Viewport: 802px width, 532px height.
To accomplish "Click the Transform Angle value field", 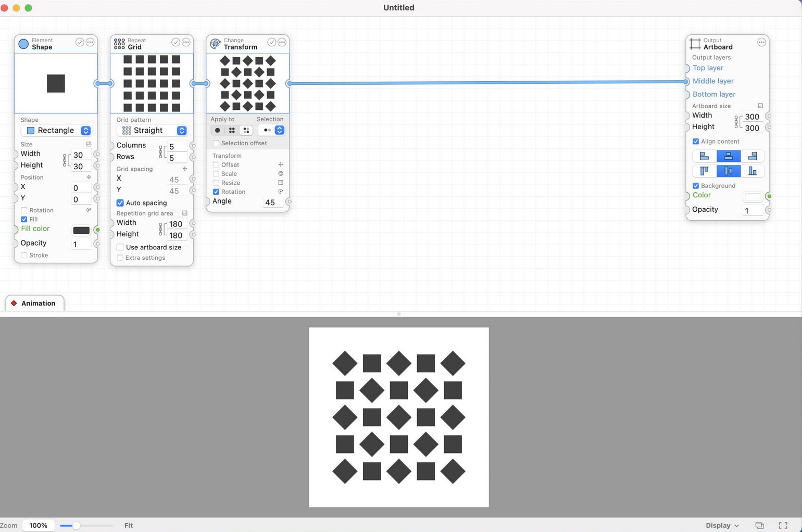I will (272, 202).
